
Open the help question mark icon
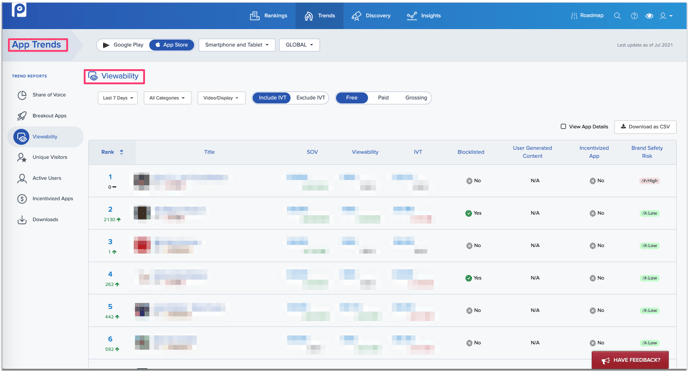pos(634,16)
